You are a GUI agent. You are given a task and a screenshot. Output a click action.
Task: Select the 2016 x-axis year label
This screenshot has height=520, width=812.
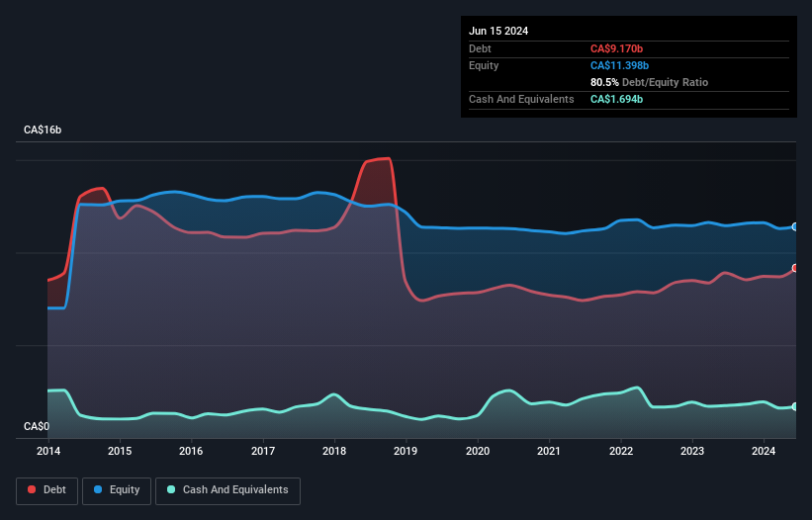tap(191, 452)
